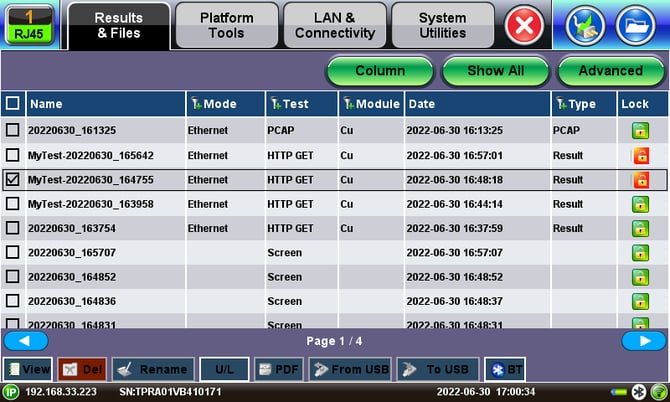Click the From USB import button

(350, 369)
